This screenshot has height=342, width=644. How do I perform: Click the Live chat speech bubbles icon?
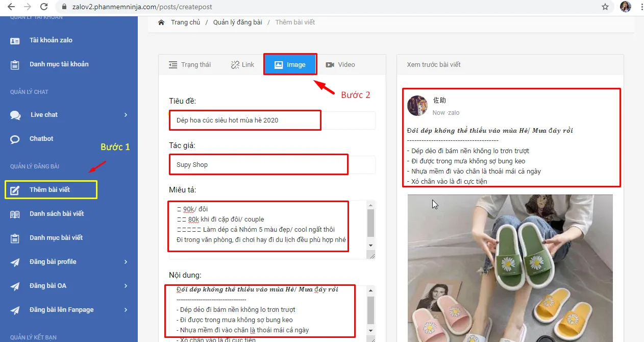(15, 115)
